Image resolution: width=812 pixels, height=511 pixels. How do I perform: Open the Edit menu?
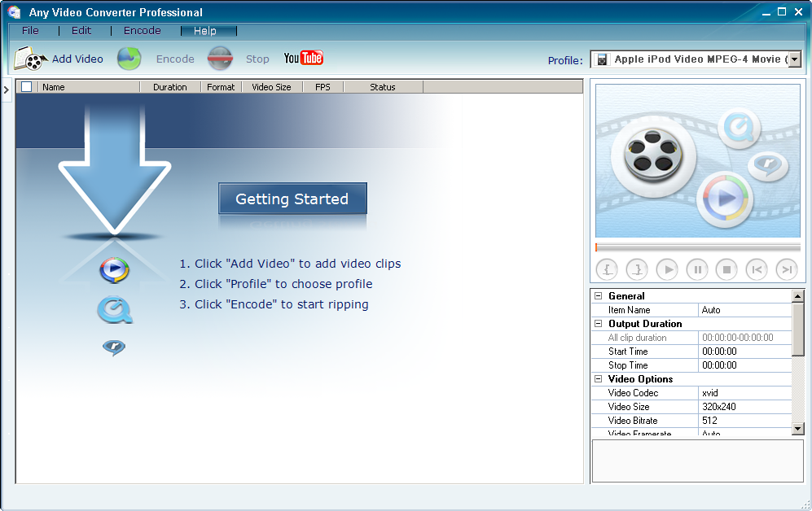coord(81,31)
